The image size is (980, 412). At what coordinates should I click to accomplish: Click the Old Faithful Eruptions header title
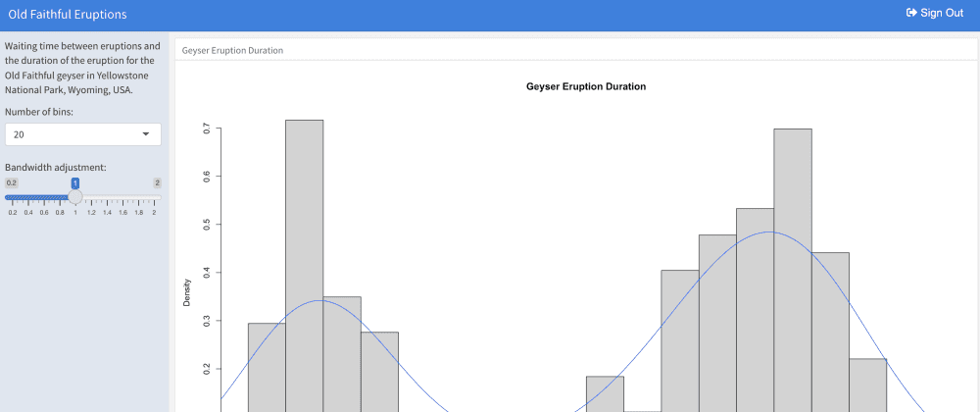coord(67,14)
